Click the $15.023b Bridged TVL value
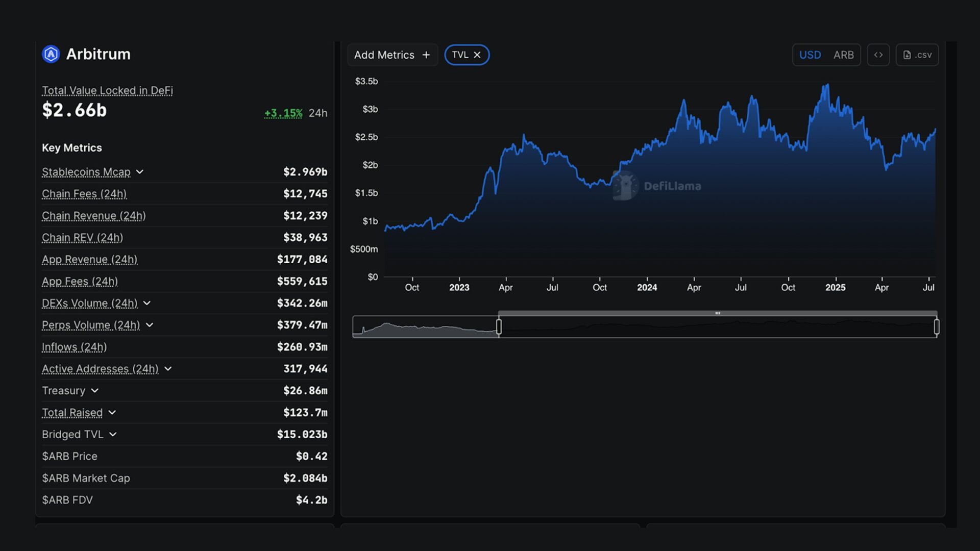Image resolution: width=980 pixels, height=551 pixels. (302, 435)
